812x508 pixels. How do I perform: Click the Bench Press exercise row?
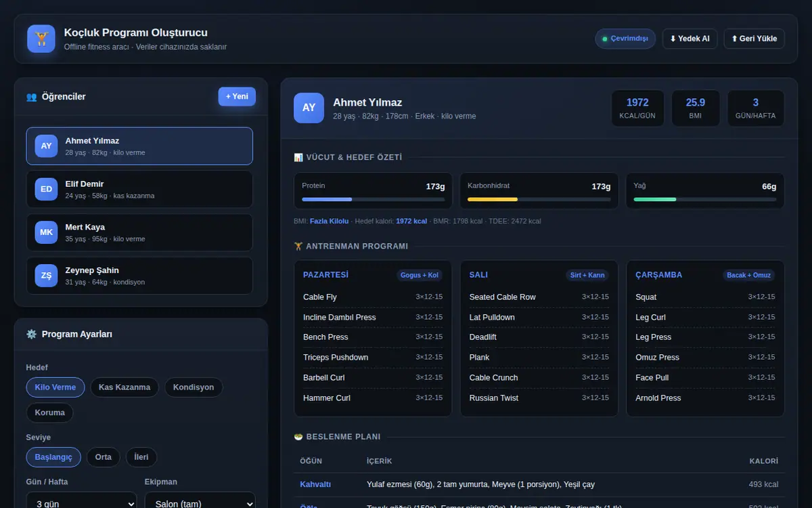(x=373, y=337)
